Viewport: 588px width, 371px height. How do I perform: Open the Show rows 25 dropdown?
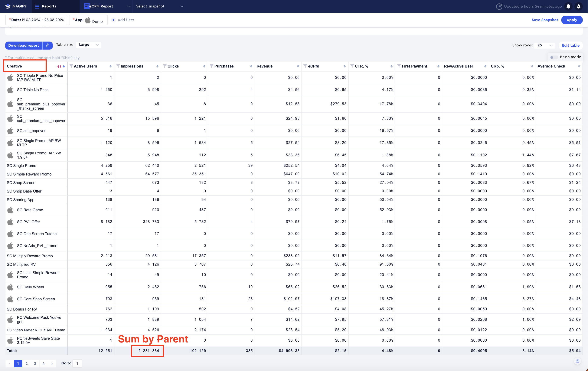pos(545,45)
